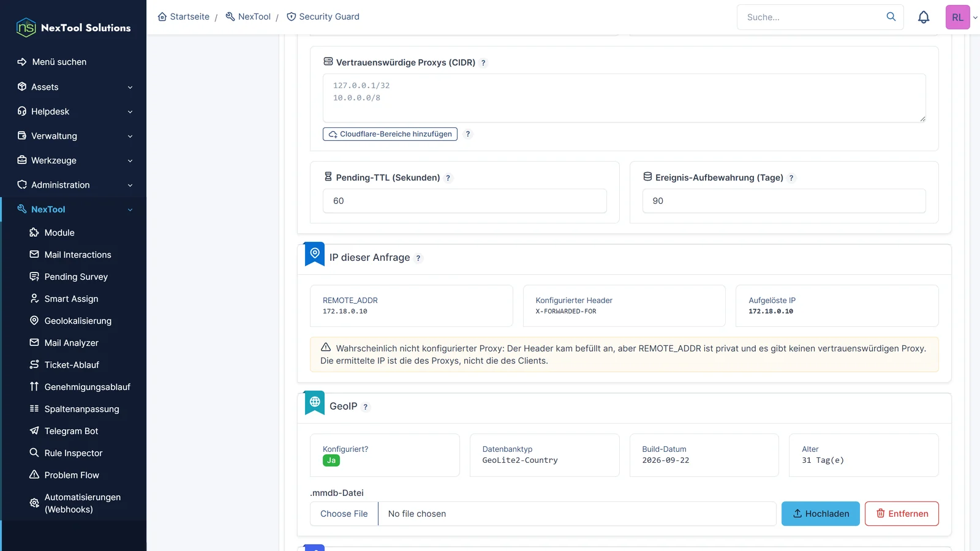The width and height of the screenshot is (980, 551).
Task: Click the Pending-TTL input with 60
Action: tap(465, 201)
